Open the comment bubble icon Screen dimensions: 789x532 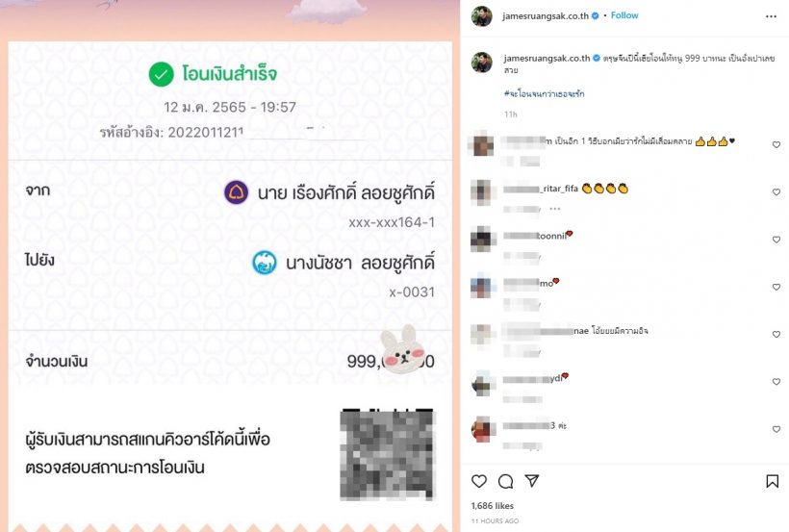click(x=505, y=481)
